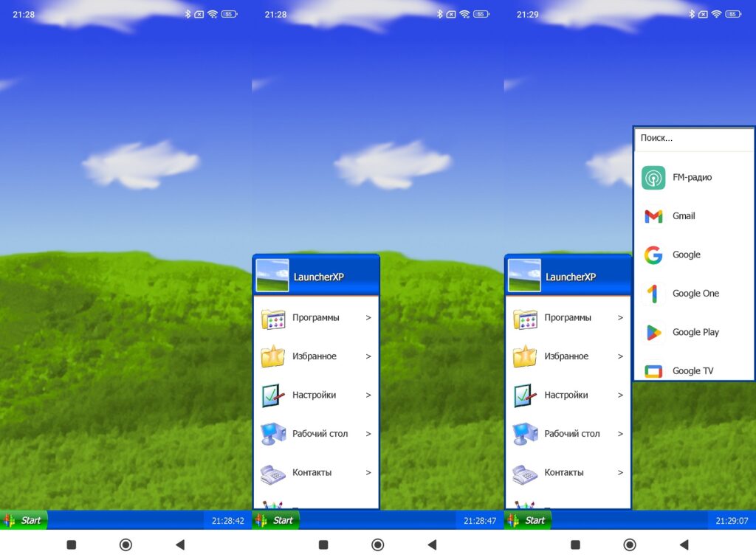Click LauncherXP title text in right screenshot
Screen dimensions: 756x560
[x=571, y=277]
